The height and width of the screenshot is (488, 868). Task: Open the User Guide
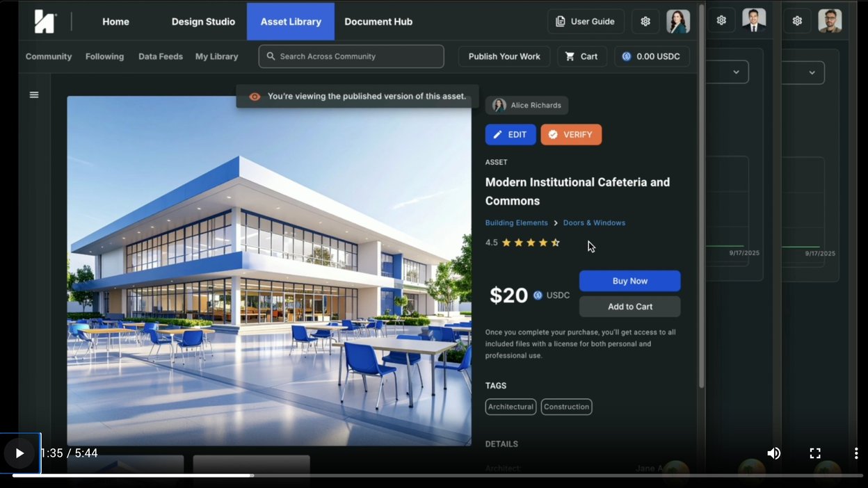(586, 22)
